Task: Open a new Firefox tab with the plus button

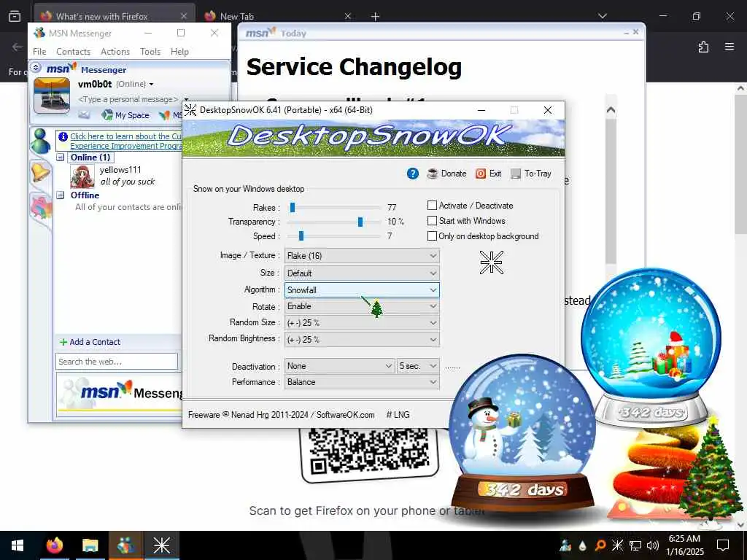Action: click(375, 16)
